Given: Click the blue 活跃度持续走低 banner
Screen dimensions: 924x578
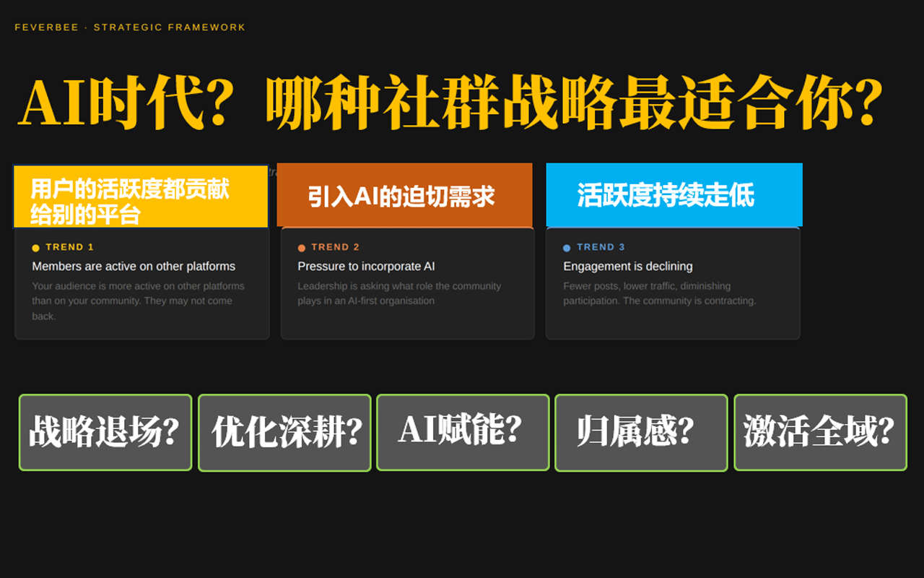Looking at the screenshot, I should 674,195.
